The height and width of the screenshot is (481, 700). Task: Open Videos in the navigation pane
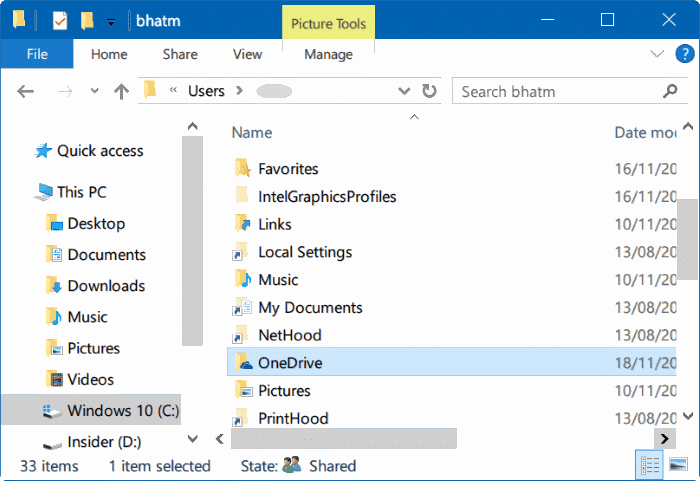90,380
